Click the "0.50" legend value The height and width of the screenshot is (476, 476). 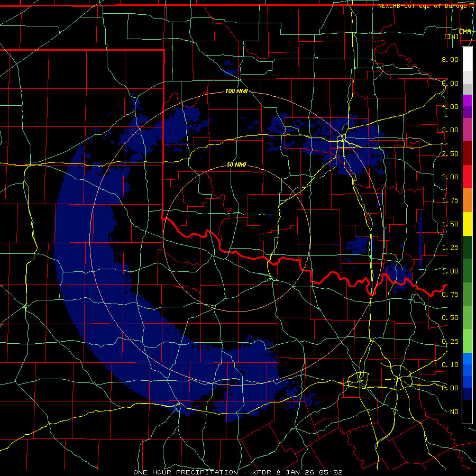click(x=450, y=318)
